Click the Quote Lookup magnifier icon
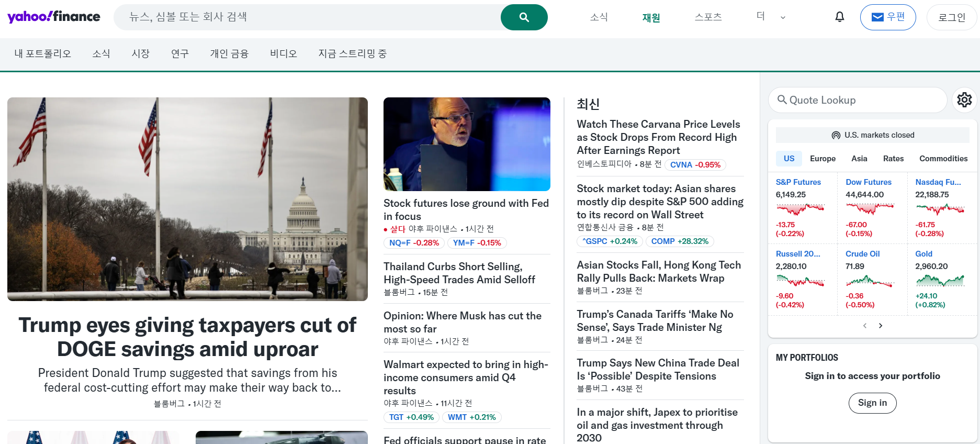This screenshot has height=444, width=980. [782, 99]
